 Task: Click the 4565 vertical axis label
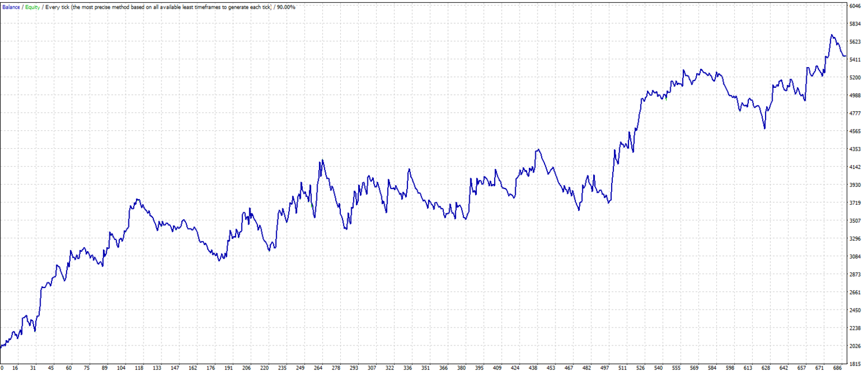855,131
